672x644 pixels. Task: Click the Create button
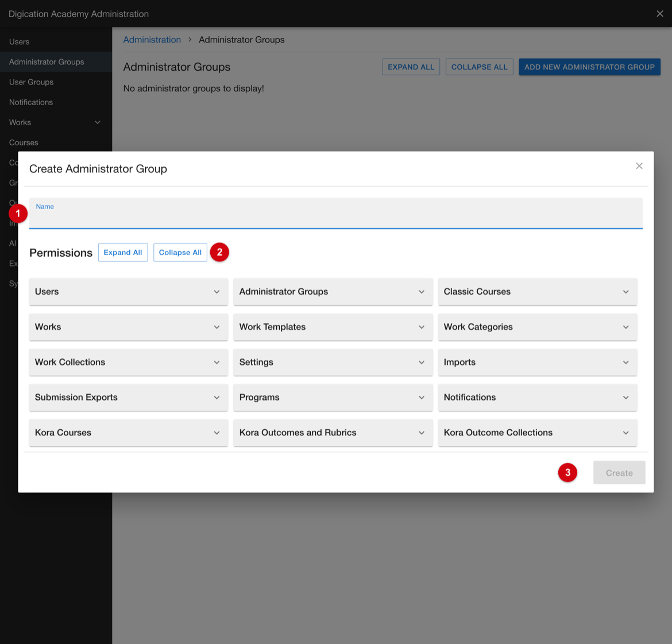[x=619, y=472]
